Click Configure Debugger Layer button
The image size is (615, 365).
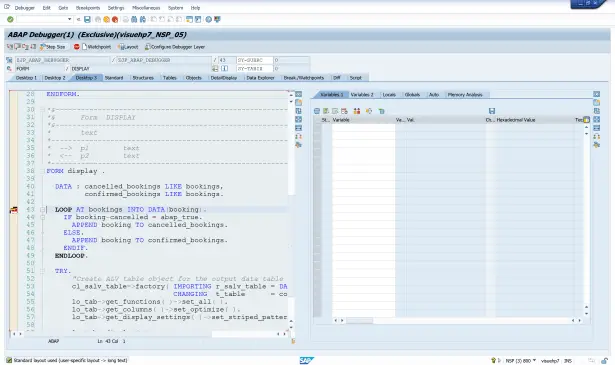coord(175,47)
